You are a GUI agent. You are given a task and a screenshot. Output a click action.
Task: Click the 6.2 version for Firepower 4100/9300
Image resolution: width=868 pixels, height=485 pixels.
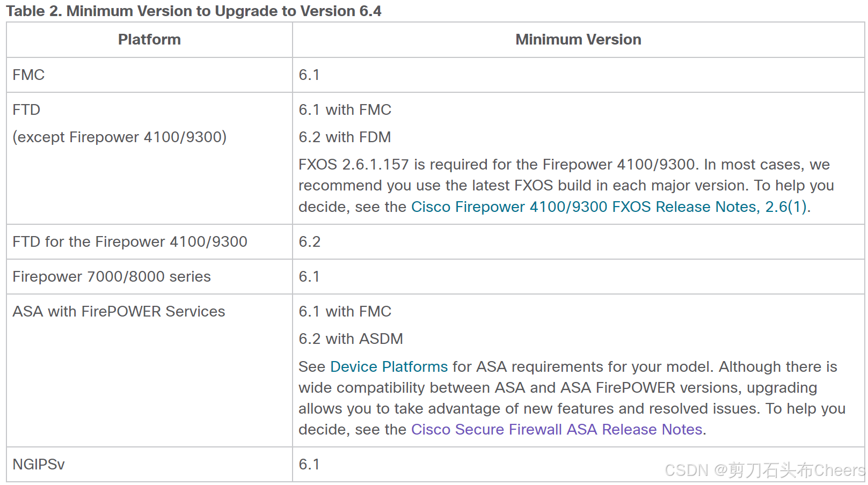310,242
